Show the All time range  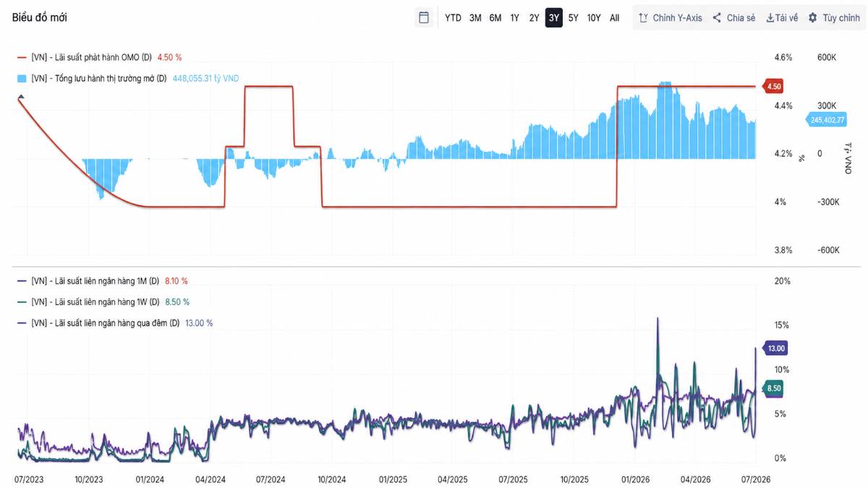pos(615,18)
